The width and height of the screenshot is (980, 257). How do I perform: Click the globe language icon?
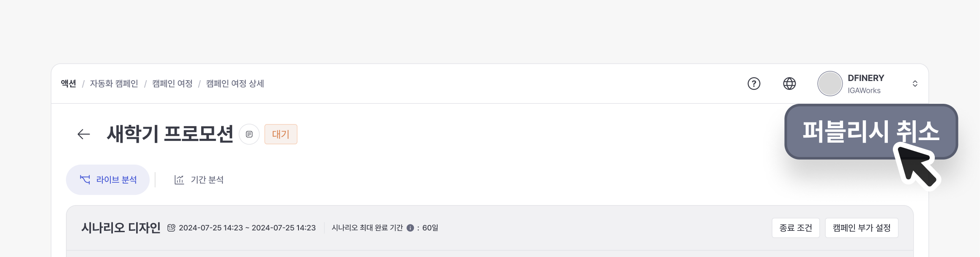(x=789, y=84)
